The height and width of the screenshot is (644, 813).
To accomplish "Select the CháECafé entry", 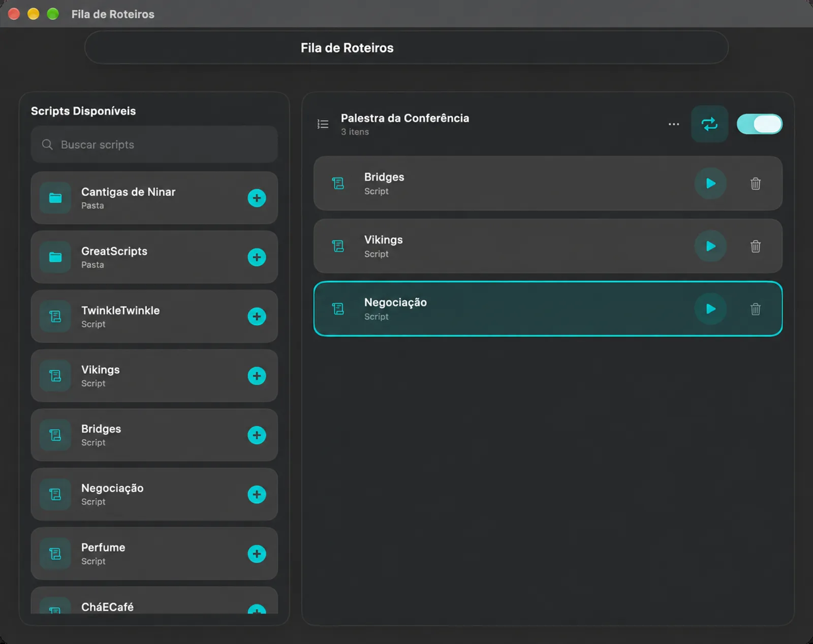I will click(x=154, y=601).
